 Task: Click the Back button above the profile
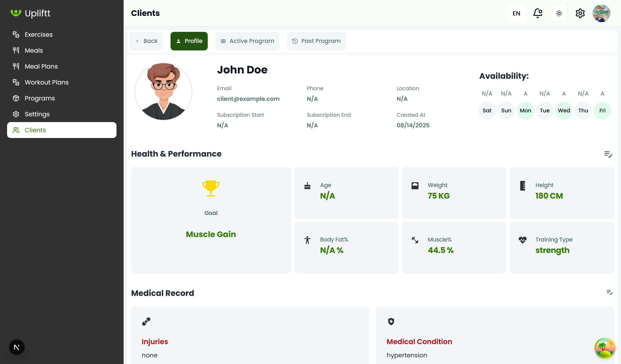pyautogui.click(x=146, y=41)
